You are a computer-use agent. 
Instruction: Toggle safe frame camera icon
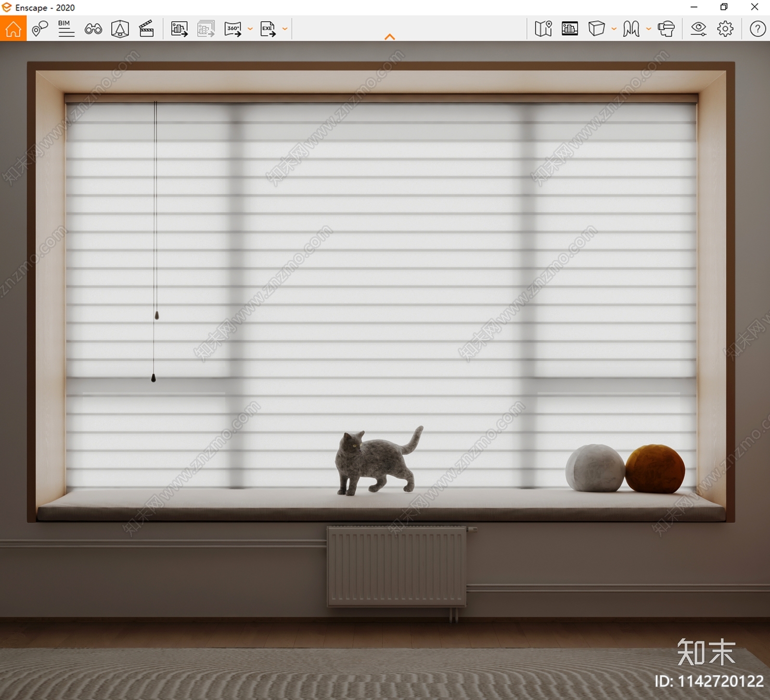pos(120,28)
